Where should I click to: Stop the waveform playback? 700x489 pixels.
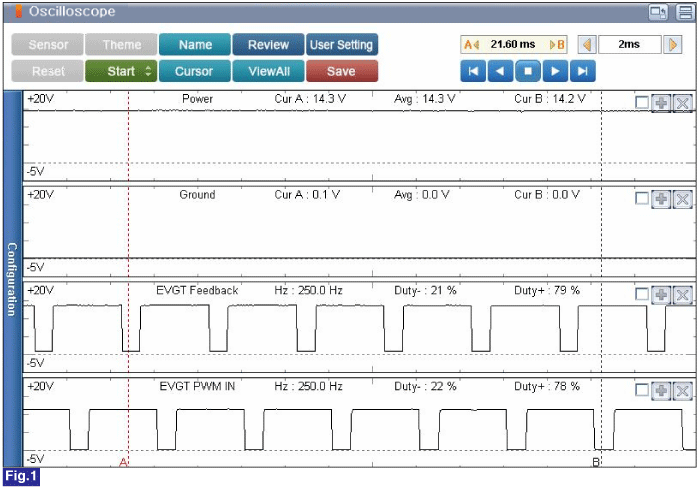pos(528,71)
